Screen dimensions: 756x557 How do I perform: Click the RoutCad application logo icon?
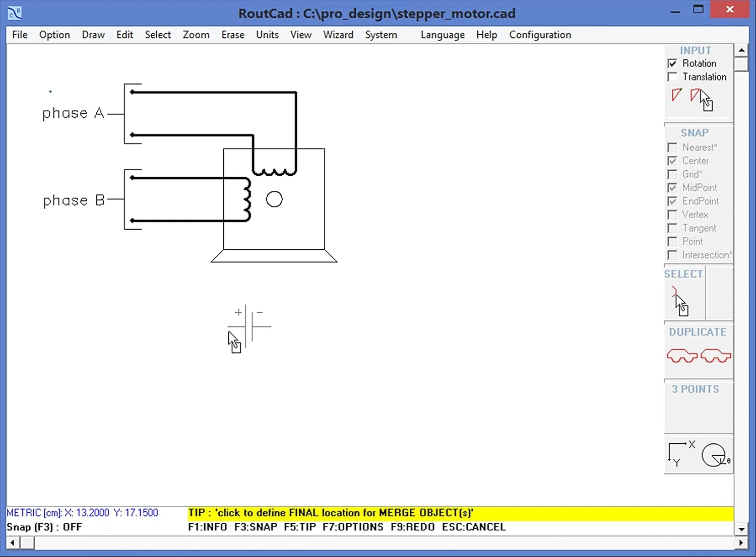click(14, 13)
